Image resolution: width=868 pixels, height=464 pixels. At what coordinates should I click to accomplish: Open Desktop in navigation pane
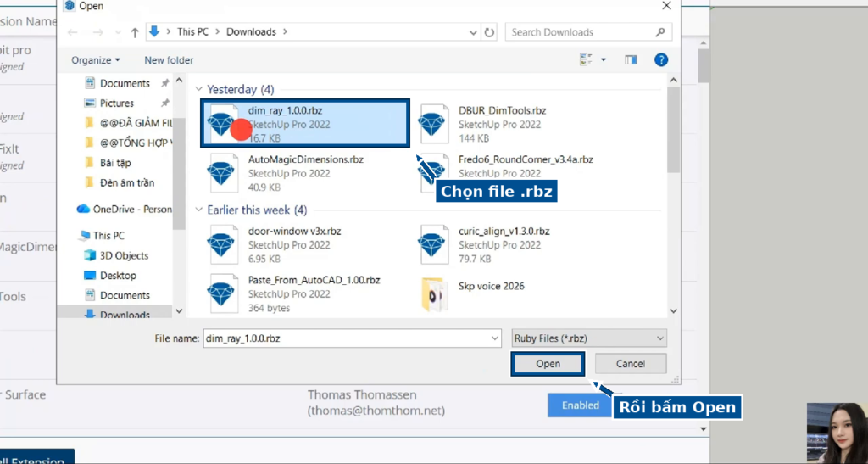coord(109,275)
